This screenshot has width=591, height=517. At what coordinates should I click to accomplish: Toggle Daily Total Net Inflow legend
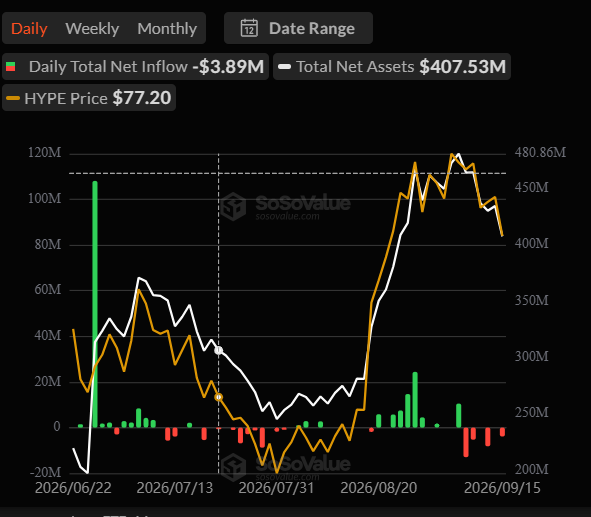135,67
